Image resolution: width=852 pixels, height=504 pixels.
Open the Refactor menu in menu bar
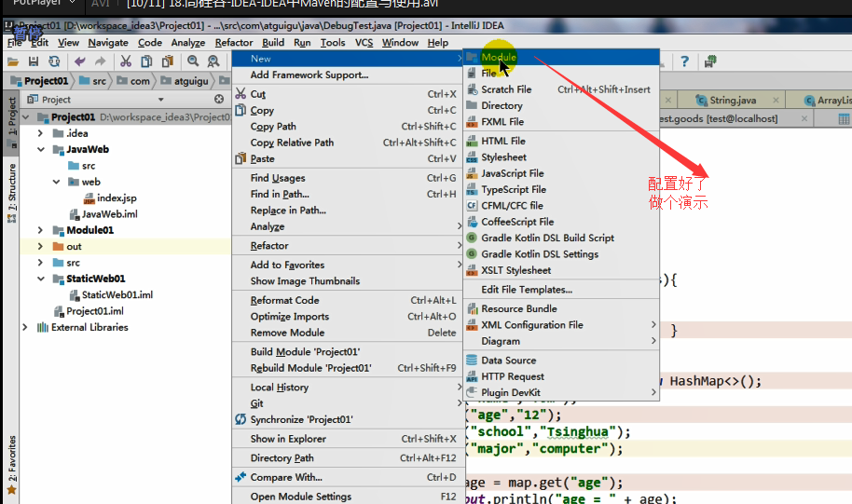coord(234,42)
